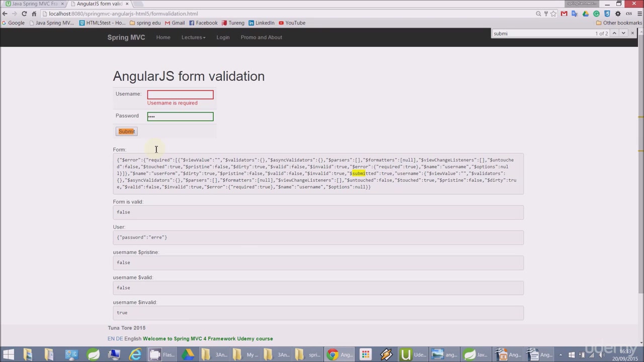This screenshot has width=644, height=362.
Task: Open the Java Spring leaf taskbar window
Action: [475, 354]
